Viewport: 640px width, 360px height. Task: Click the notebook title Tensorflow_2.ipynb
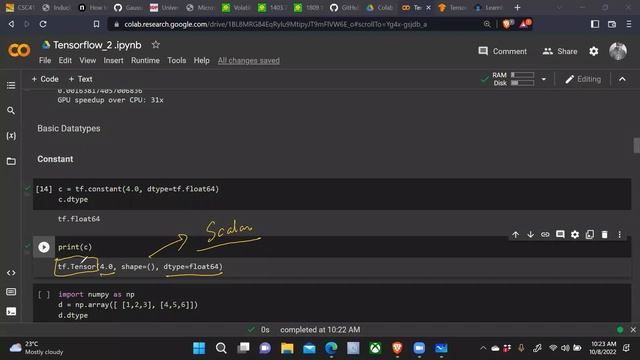pos(97,45)
